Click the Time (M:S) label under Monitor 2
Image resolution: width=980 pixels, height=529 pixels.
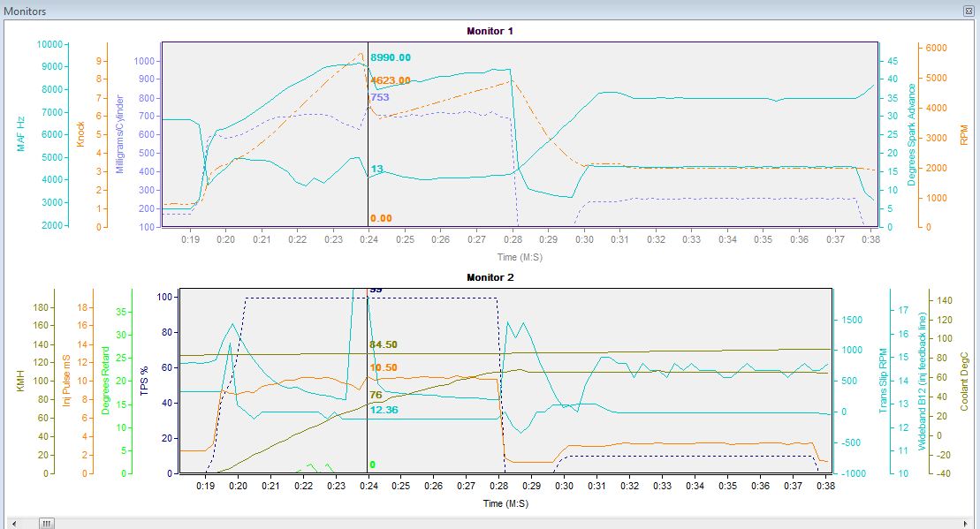[x=505, y=503]
